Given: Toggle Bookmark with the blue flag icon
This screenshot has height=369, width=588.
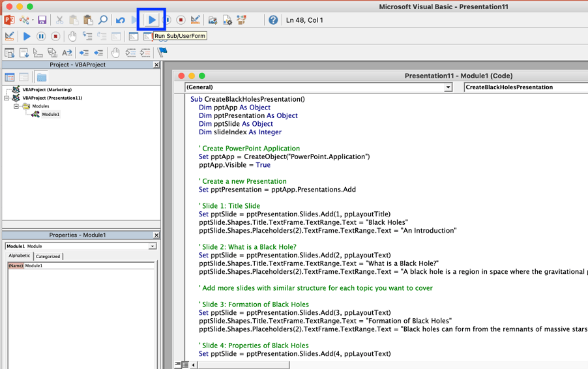Looking at the screenshot, I should (162, 52).
